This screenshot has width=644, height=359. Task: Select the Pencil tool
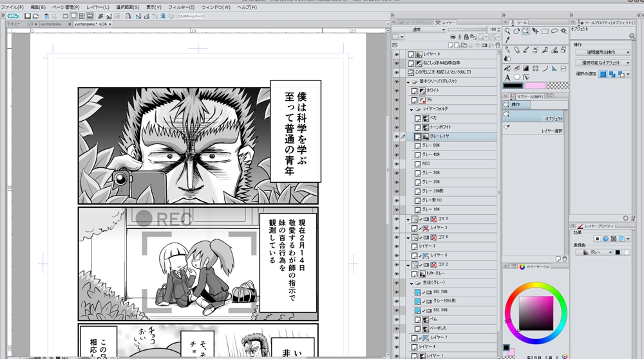(x=516, y=50)
